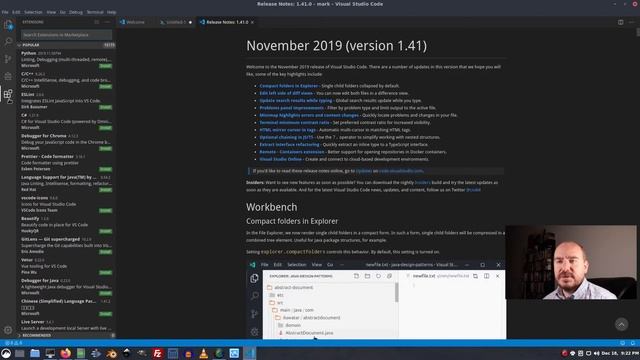Install the Vetur extension
Image resolution: width=640 pixels, height=360 pixels.
coord(105,272)
